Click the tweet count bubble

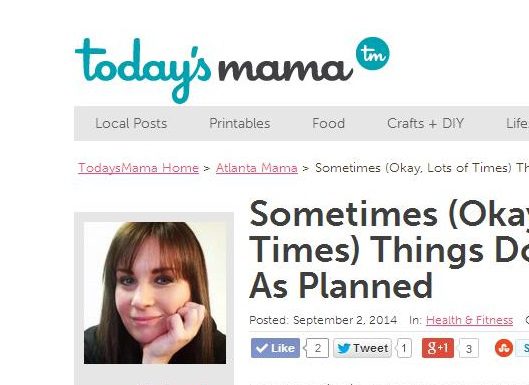pos(403,348)
